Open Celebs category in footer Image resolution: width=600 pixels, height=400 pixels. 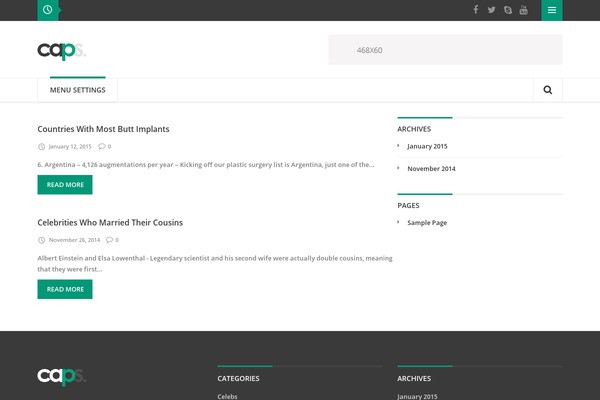point(227,397)
